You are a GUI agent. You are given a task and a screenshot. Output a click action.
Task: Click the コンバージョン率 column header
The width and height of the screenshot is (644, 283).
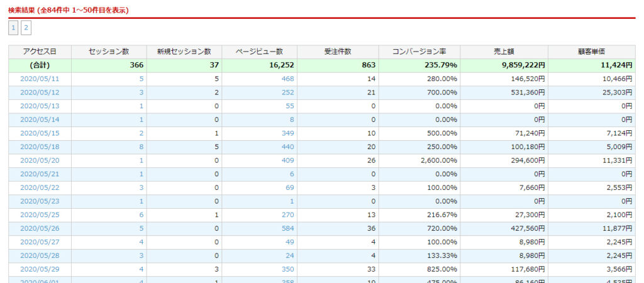click(419, 52)
